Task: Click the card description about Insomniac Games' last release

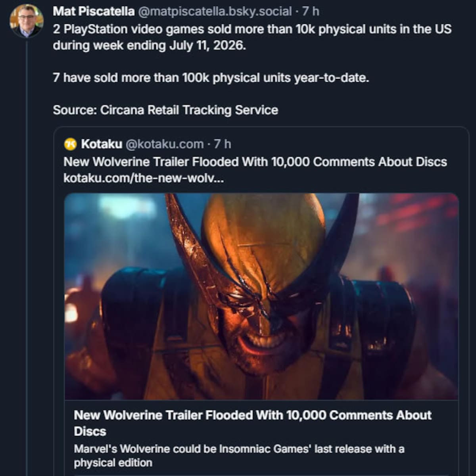Action: [239, 456]
